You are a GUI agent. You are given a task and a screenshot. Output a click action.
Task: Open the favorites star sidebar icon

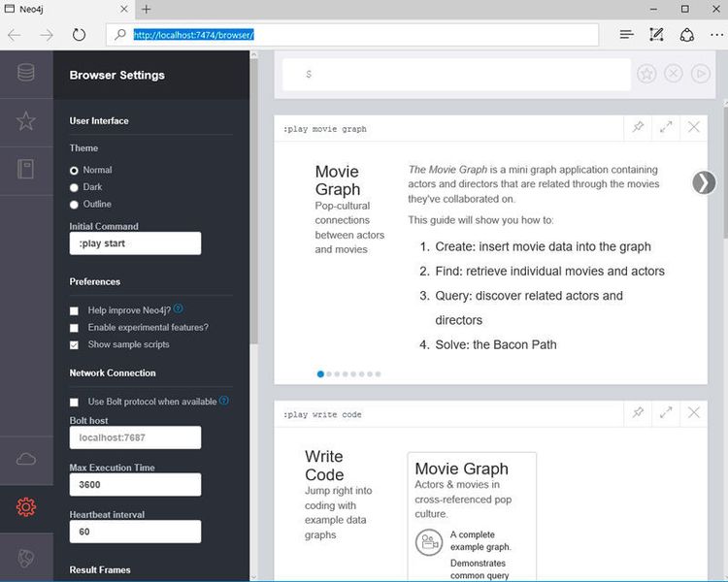click(x=26, y=121)
